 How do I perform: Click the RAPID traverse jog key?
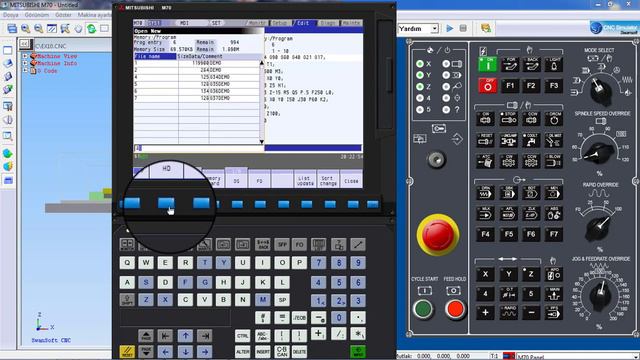(x=509, y=313)
